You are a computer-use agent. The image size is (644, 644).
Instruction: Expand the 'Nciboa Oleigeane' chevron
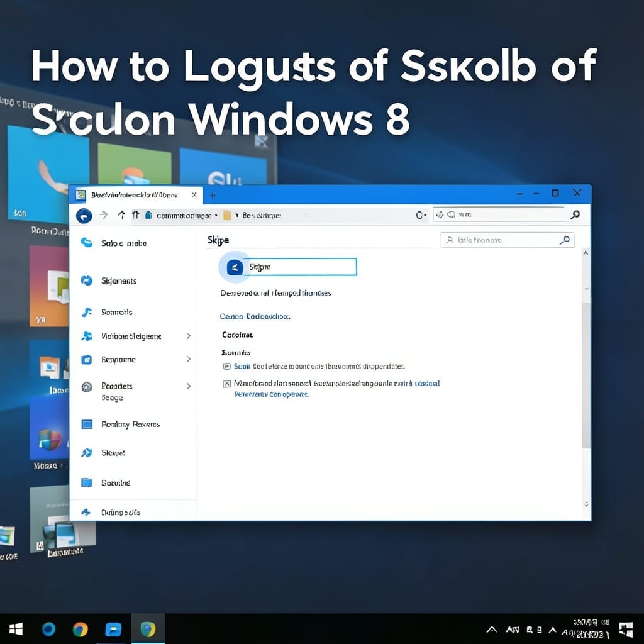tap(189, 336)
